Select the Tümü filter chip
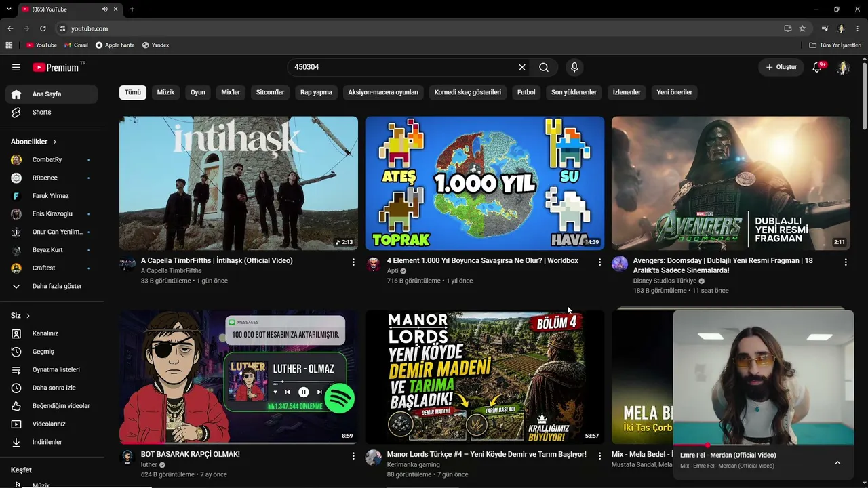This screenshot has height=488, width=868. point(133,92)
